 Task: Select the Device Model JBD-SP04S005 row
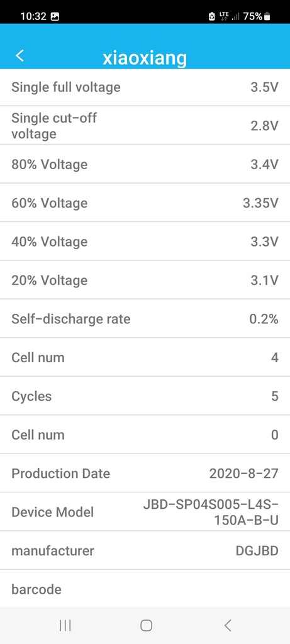(145, 512)
